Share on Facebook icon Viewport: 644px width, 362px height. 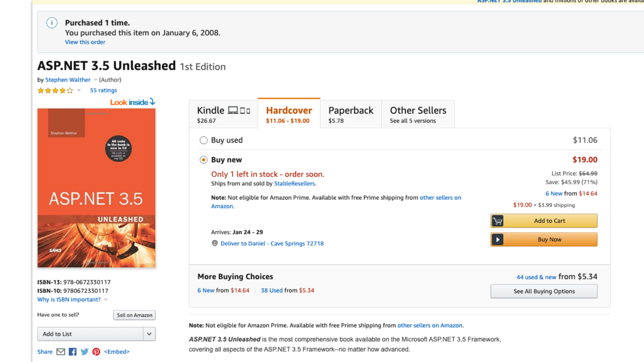[73, 352]
